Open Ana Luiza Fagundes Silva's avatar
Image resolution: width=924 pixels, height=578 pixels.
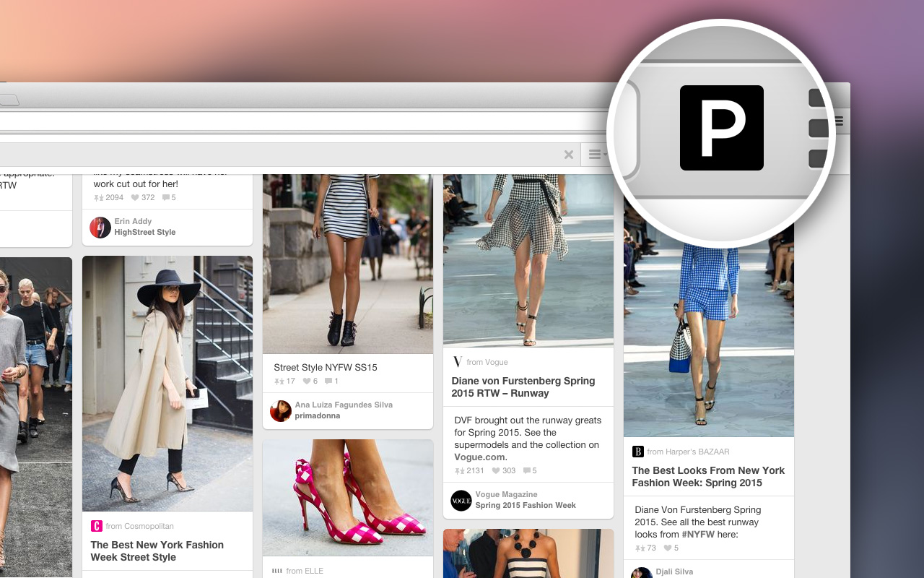click(280, 410)
